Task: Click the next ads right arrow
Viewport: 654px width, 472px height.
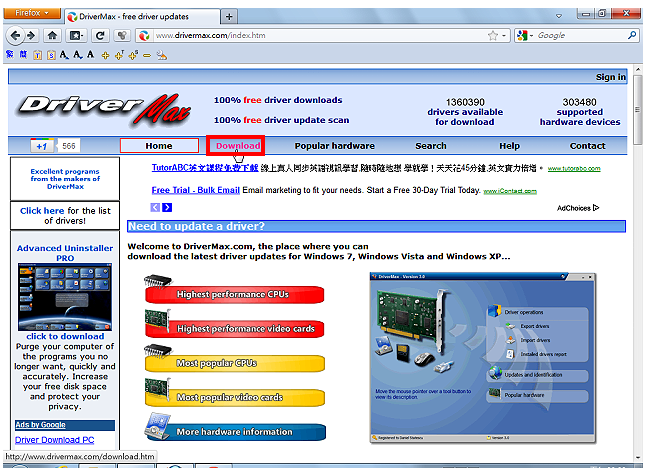Action: click(167, 207)
